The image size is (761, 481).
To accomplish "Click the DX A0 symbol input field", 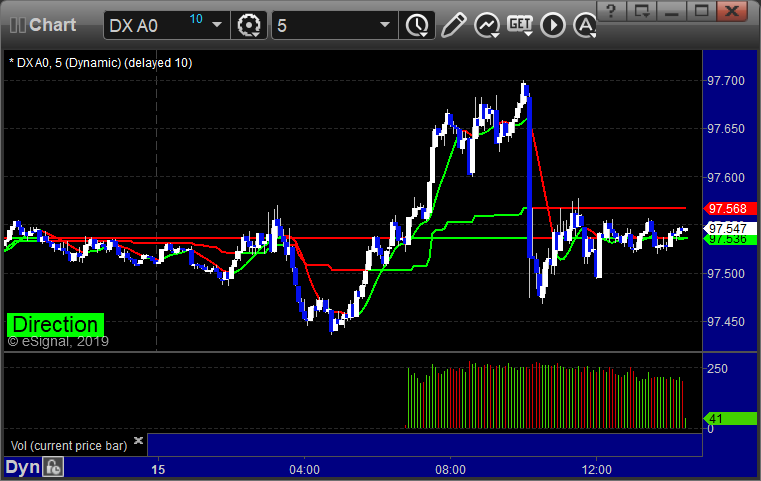I will click(167, 25).
